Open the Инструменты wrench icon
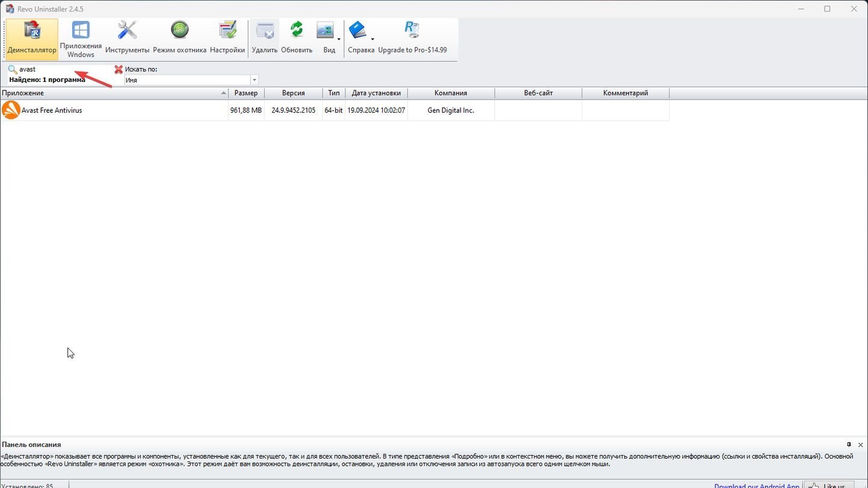This screenshot has width=868, height=488. pos(127,30)
